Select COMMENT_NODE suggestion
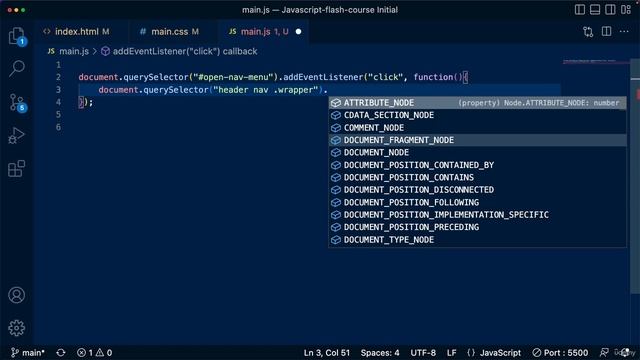This screenshot has height=360, width=640. (x=477, y=128)
